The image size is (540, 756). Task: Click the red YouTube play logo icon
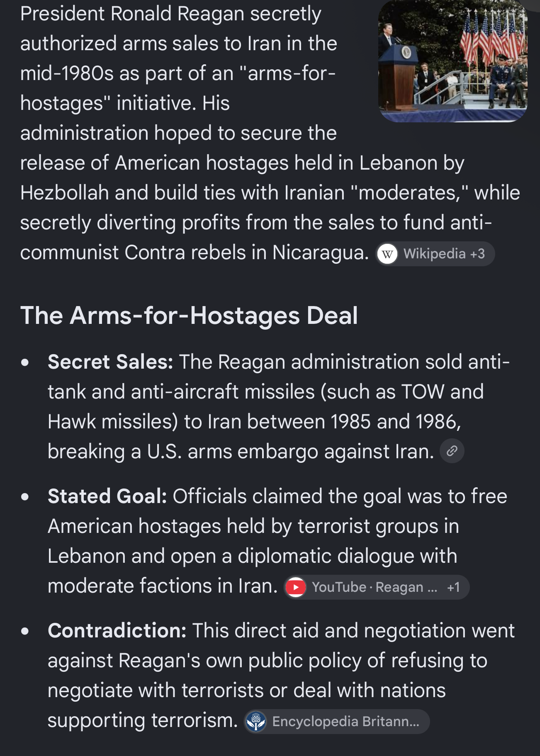coord(296,587)
